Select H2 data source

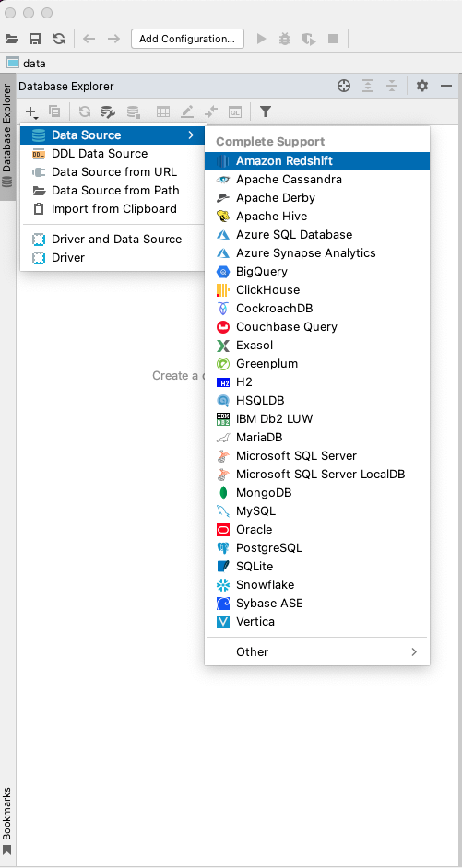317,382
